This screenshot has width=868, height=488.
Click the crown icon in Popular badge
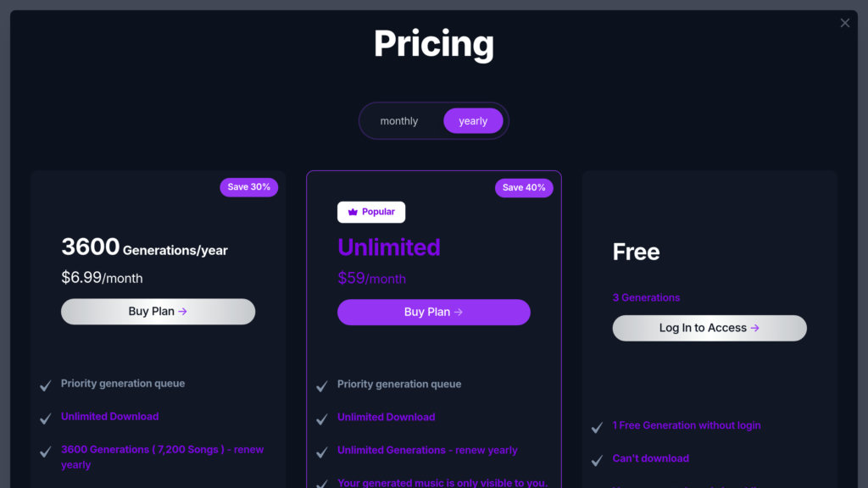coord(353,212)
